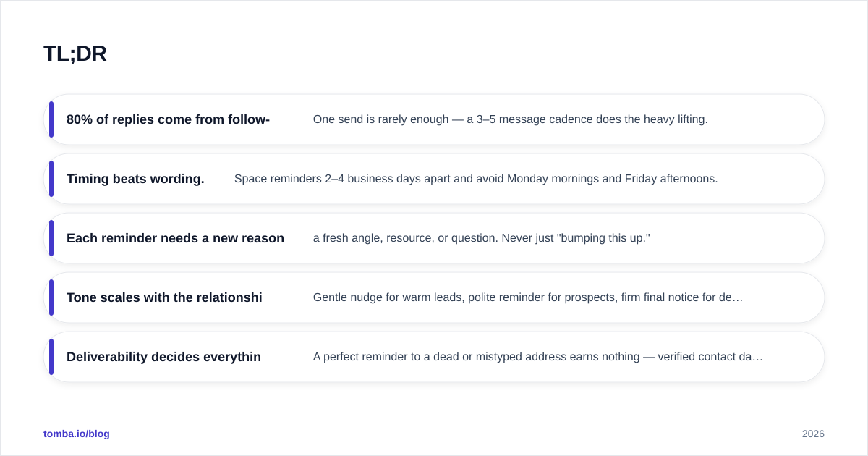
Task: Select the '80% of replies come from follow-' heading
Action: 168,119
